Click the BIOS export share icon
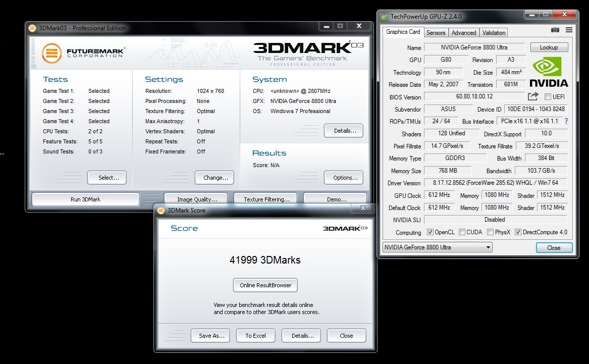The height and width of the screenshot is (364, 589). [x=533, y=96]
